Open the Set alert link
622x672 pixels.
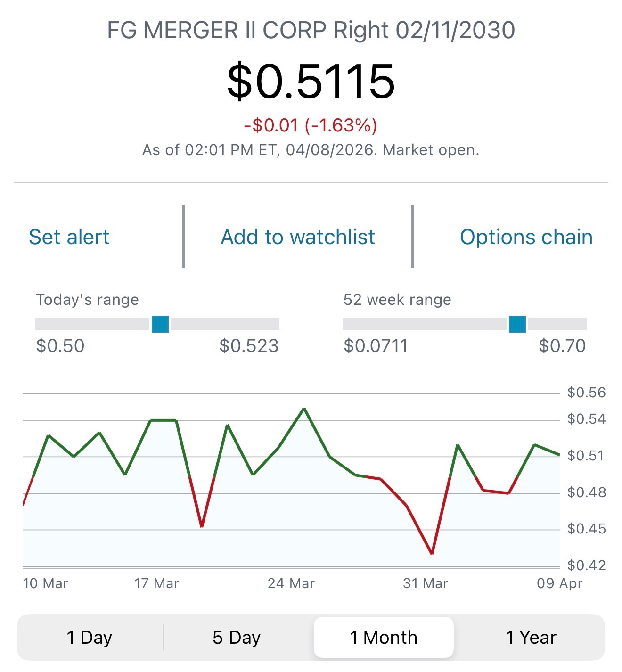(69, 237)
